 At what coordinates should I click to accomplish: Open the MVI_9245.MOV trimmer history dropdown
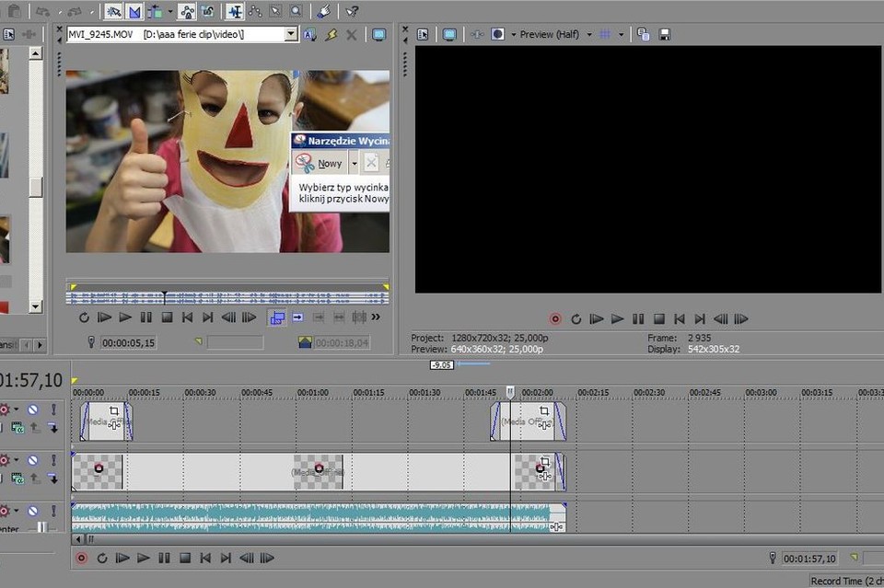[x=291, y=34]
